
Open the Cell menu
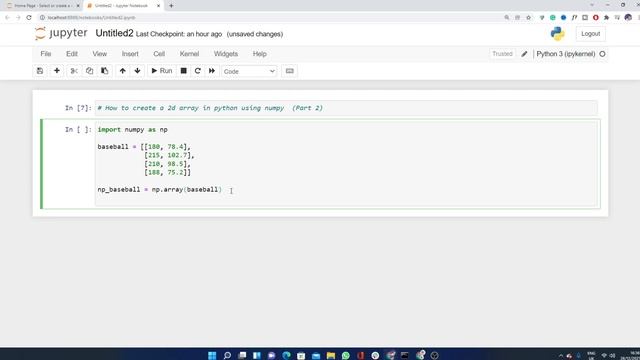[159, 54]
